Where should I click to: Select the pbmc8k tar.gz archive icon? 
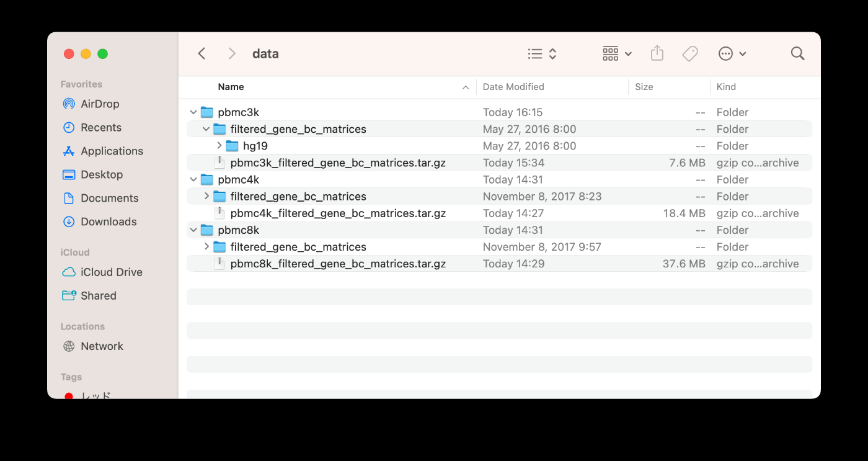[219, 263]
